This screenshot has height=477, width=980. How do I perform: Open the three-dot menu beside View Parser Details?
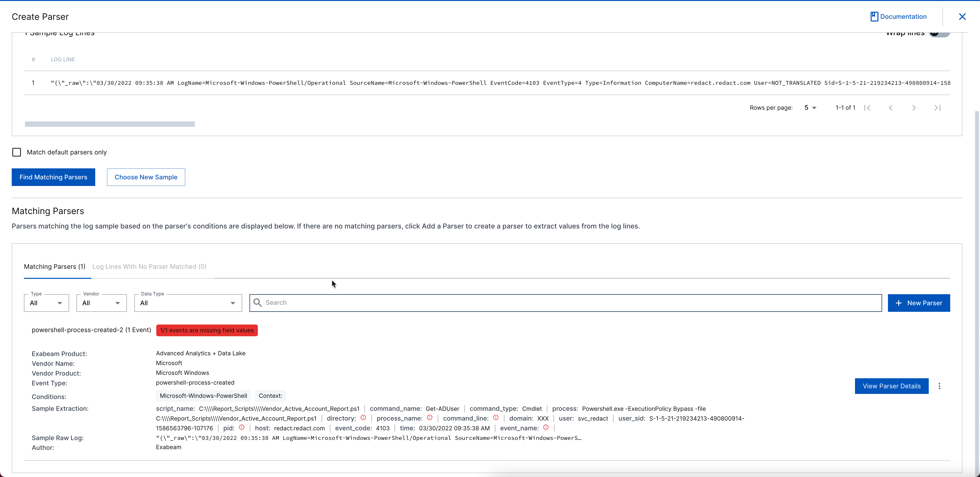coord(940,386)
